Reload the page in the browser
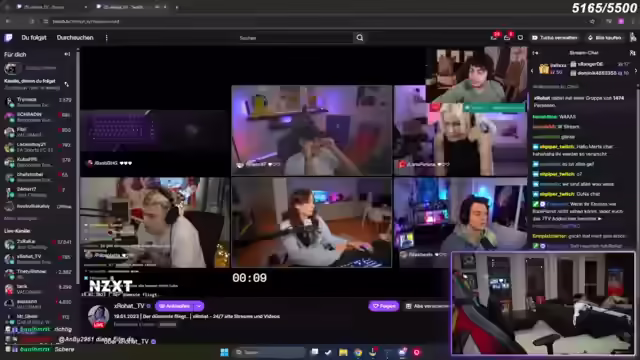 pyautogui.click(x=32, y=21)
